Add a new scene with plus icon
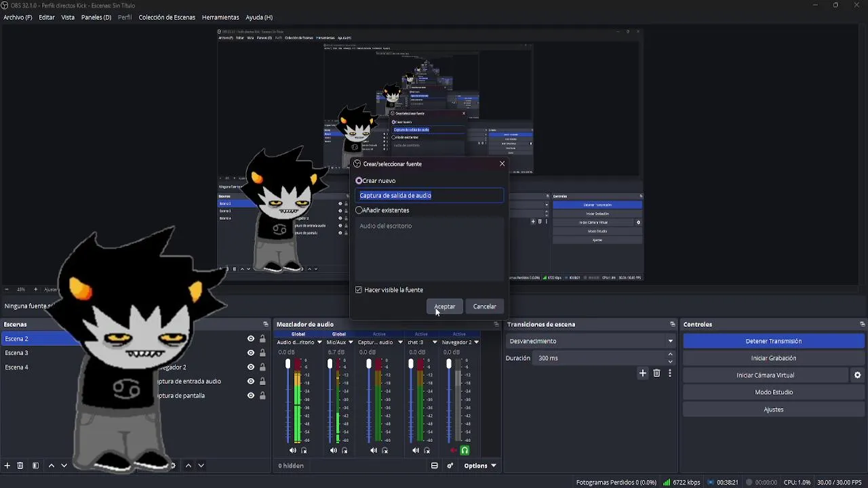Viewport: 868px width, 488px height. [7, 466]
